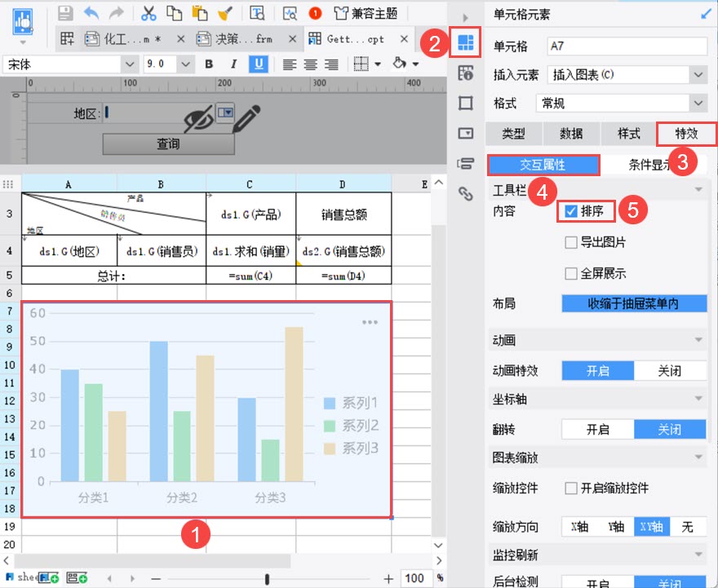Toggle Bold text formatting
The width and height of the screenshot is (718, 588).
pos(209,64)
